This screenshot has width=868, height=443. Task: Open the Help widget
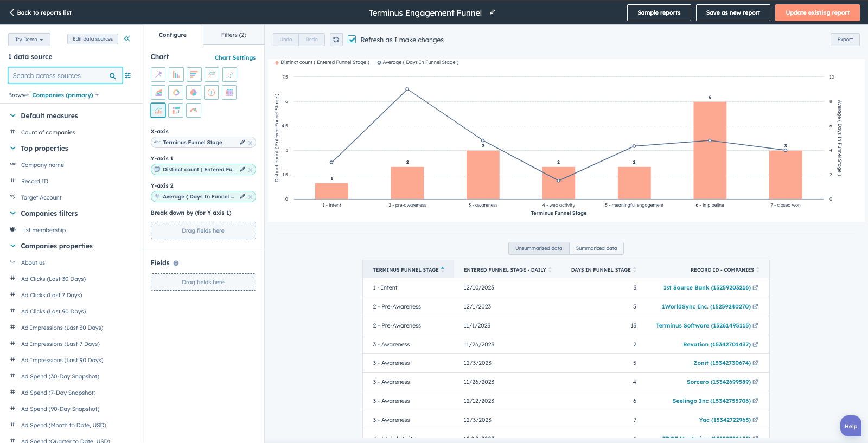click(x=851, y=426)
